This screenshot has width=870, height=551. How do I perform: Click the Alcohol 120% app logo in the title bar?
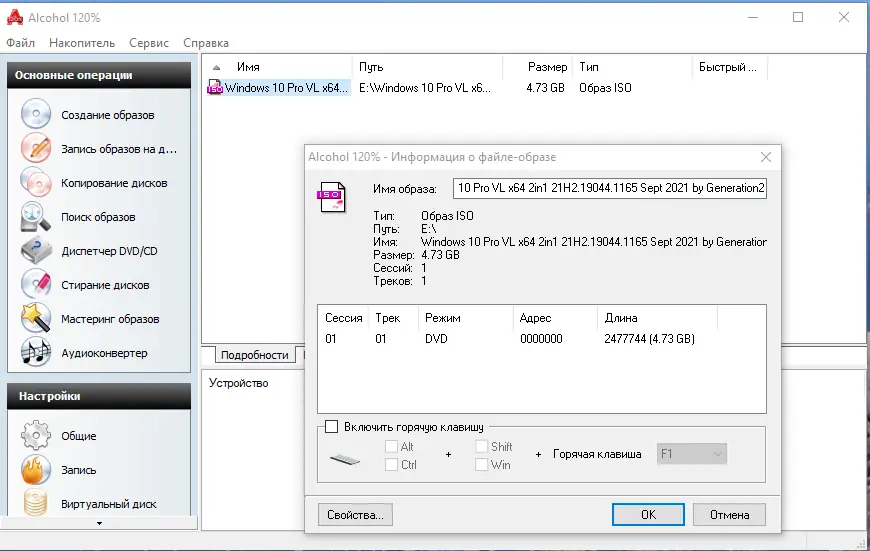14,17
